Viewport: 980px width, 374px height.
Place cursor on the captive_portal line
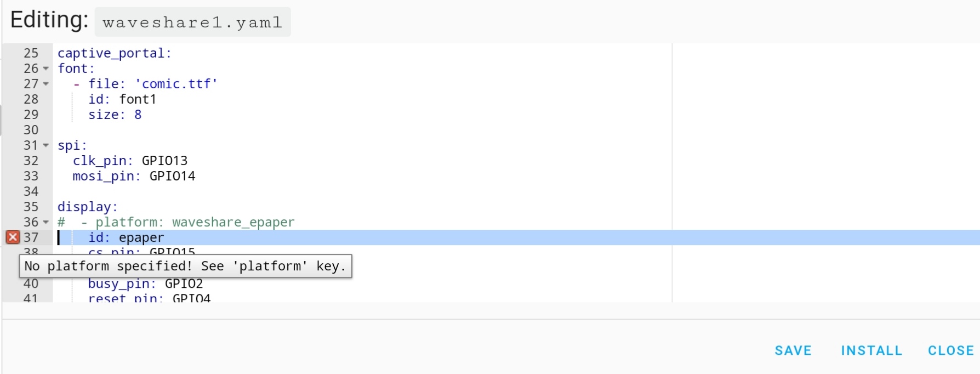pos(115,53)
